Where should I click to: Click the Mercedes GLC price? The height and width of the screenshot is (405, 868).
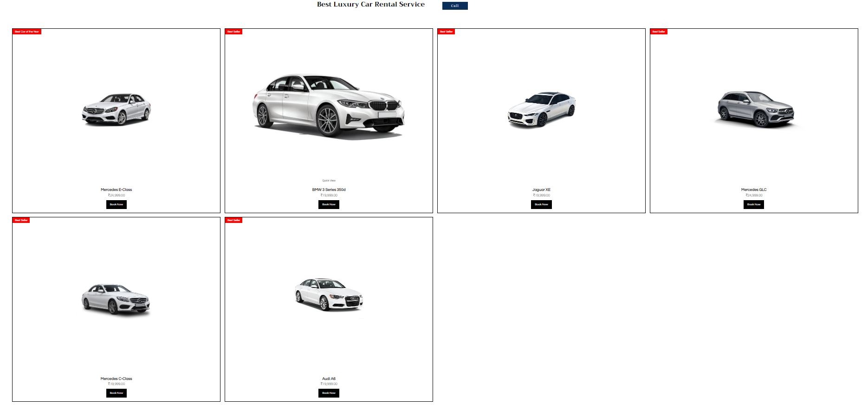pos(754,195)
